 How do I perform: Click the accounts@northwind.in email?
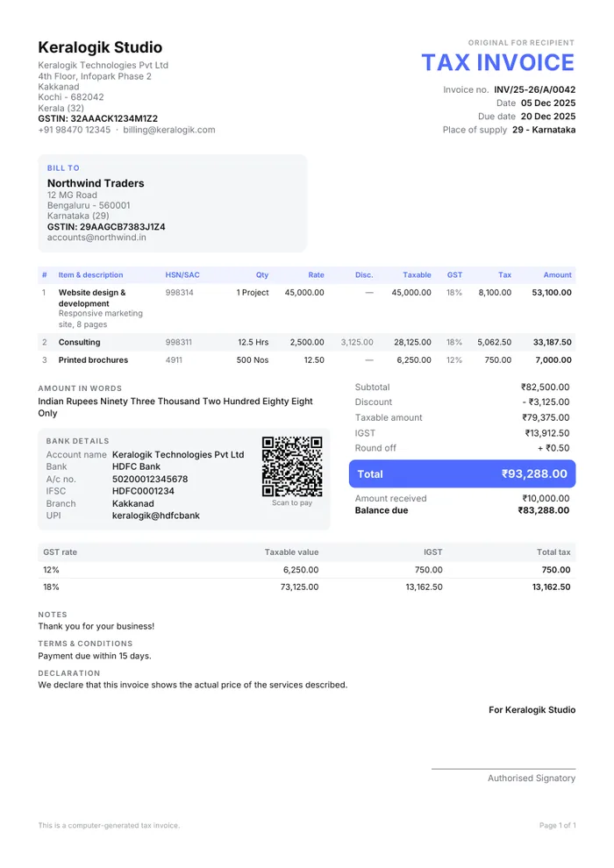click(x=96, y=238)
